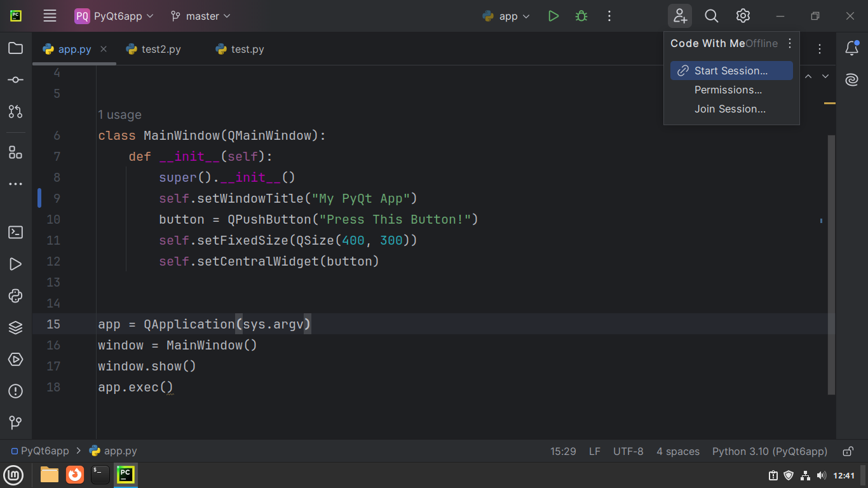Close the app.py tab

pyautogui.click(x=104, y=48)
